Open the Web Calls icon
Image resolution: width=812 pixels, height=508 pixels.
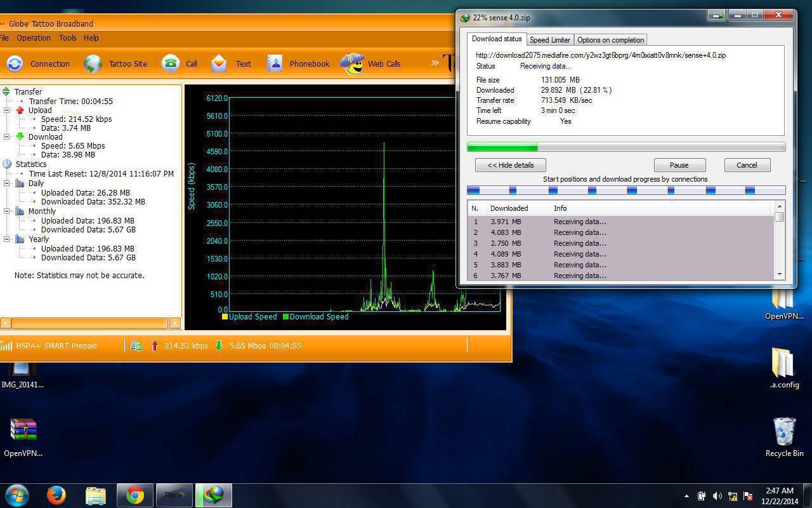pyautogui.click(x=352, y=63)
